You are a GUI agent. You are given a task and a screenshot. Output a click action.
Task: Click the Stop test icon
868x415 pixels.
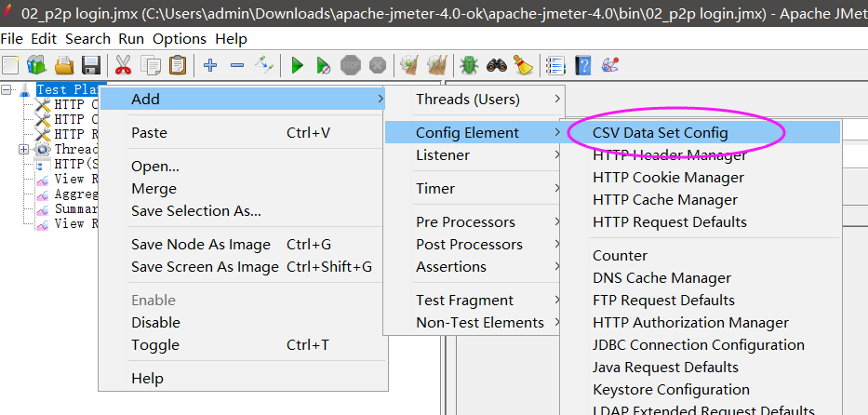point(351,65)
